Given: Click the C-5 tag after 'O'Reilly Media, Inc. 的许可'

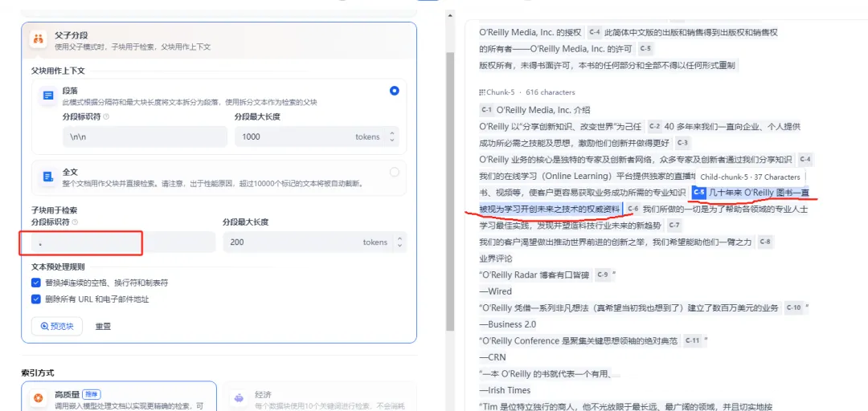Looking at the screenshot, I should (645, 49).
